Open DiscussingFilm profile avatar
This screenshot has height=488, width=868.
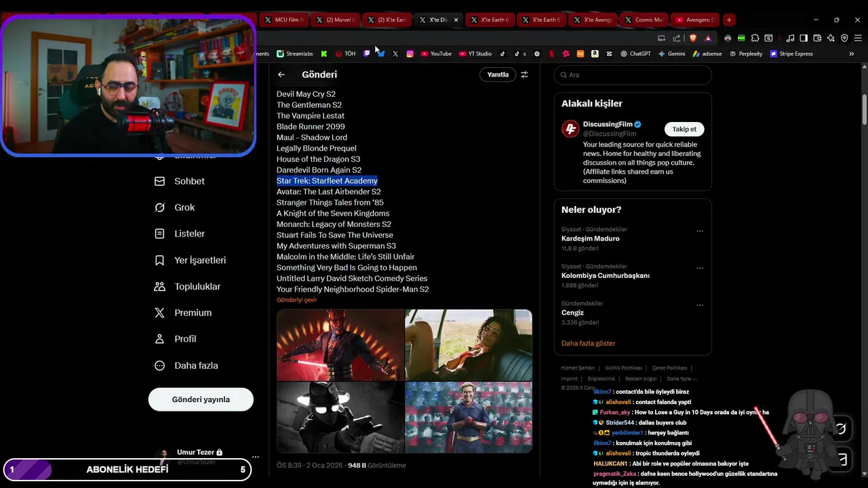coord(570,129)
